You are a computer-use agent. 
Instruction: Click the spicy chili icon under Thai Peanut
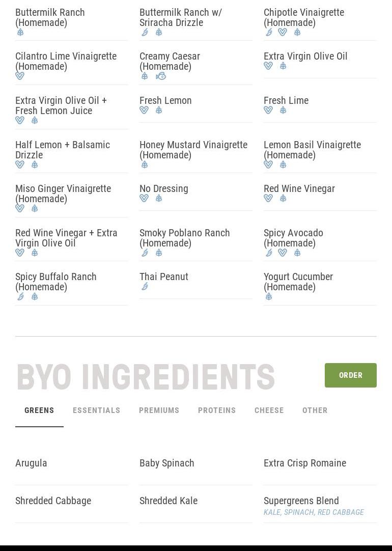(145, 287)
